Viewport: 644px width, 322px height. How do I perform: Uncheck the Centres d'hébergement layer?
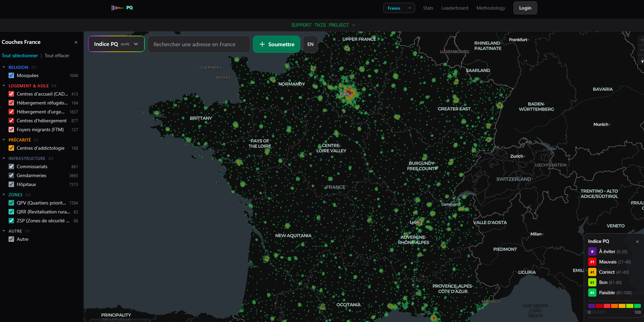[x=11, y=121]
